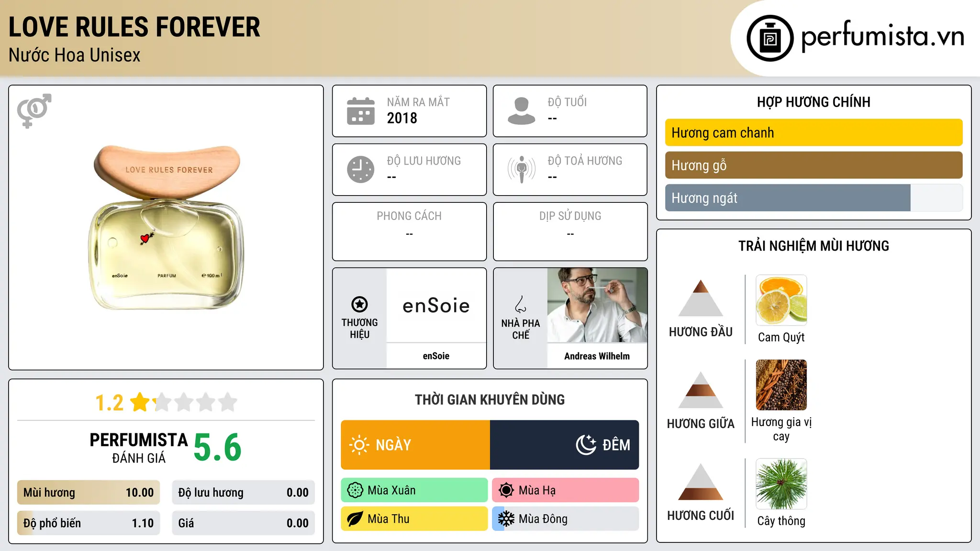The height and width of the screenshot is (551, 980).
Task: Click the perfumista.vn bottle logo icon
Action: (x=770, y=38)
